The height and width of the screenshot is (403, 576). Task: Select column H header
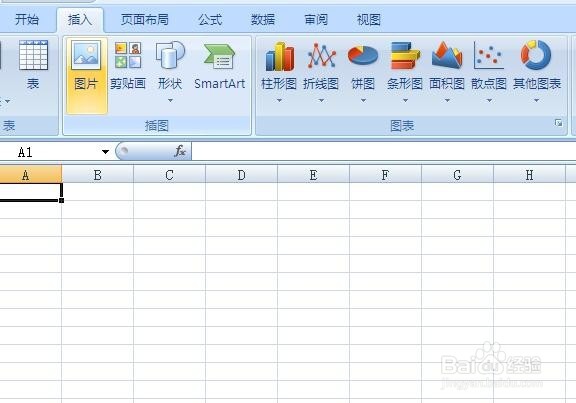click(529, 175)
